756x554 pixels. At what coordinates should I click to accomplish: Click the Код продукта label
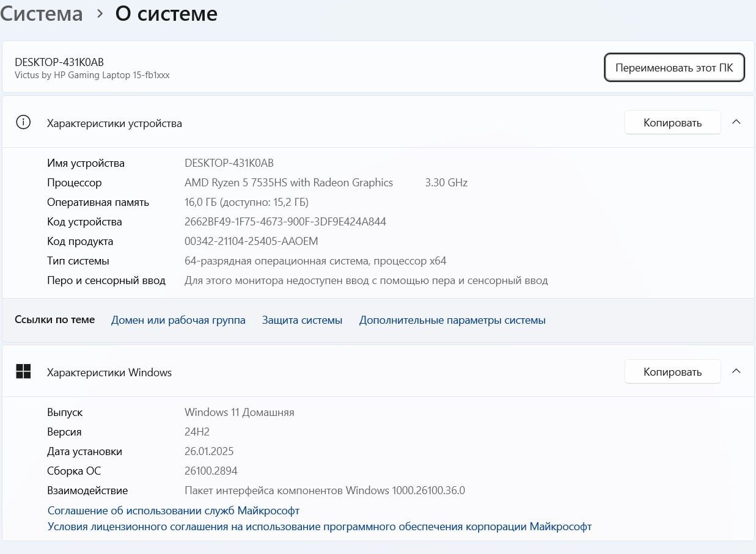80,241
